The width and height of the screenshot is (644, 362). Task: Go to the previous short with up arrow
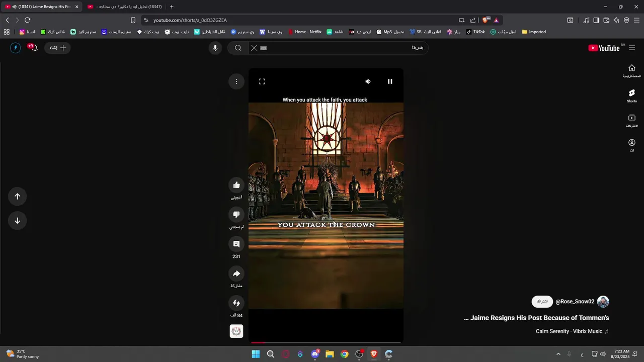[x=17, y=197]
